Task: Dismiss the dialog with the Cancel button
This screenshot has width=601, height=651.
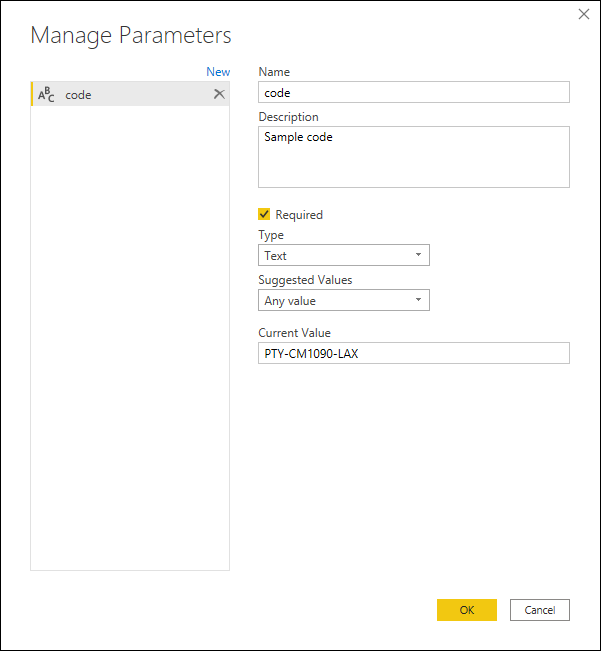Action: (540, 610)
